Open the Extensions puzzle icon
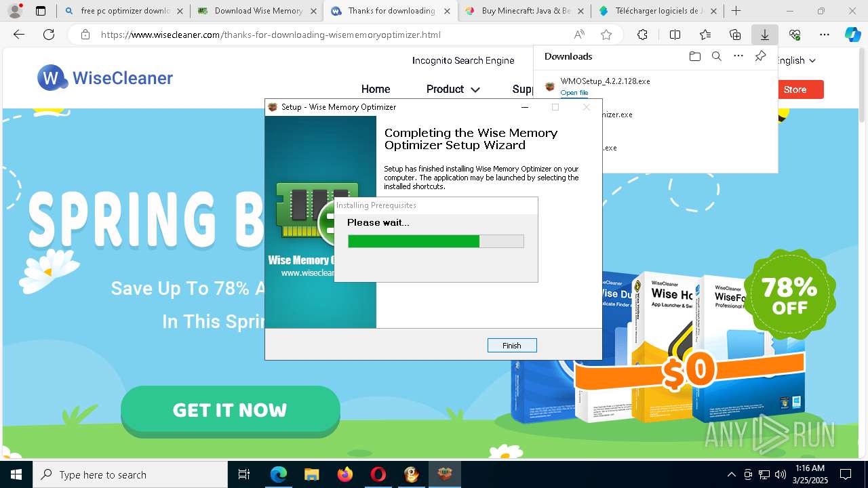The image size is (868, 488). [x=642, y=35]
